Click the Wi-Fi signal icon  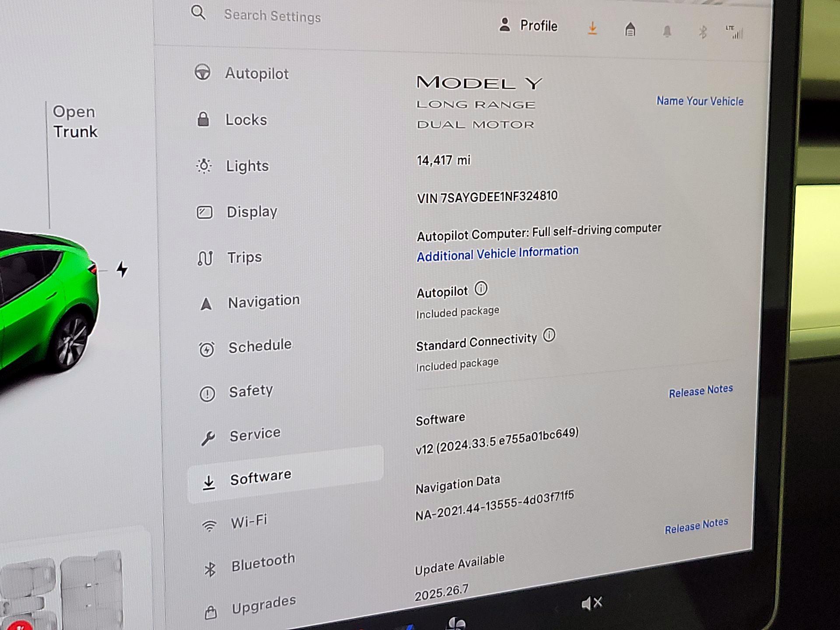point(210,526)
